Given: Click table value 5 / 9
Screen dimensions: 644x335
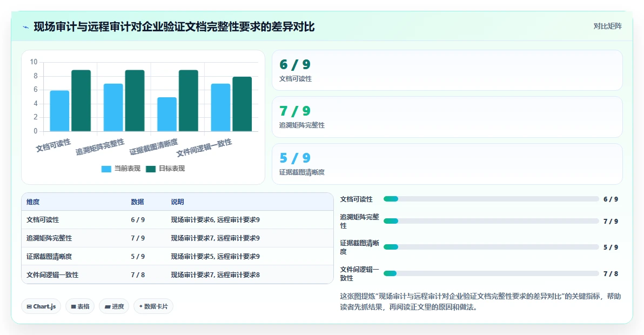Looking at the screenshot, I should tap(138, 257).
